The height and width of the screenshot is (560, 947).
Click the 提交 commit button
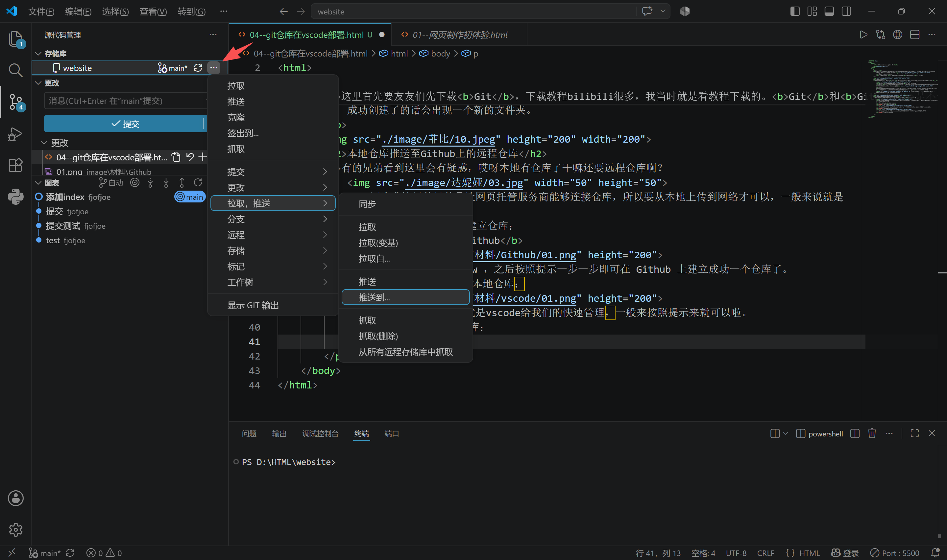pyautogui.click(x=125, y=124)
